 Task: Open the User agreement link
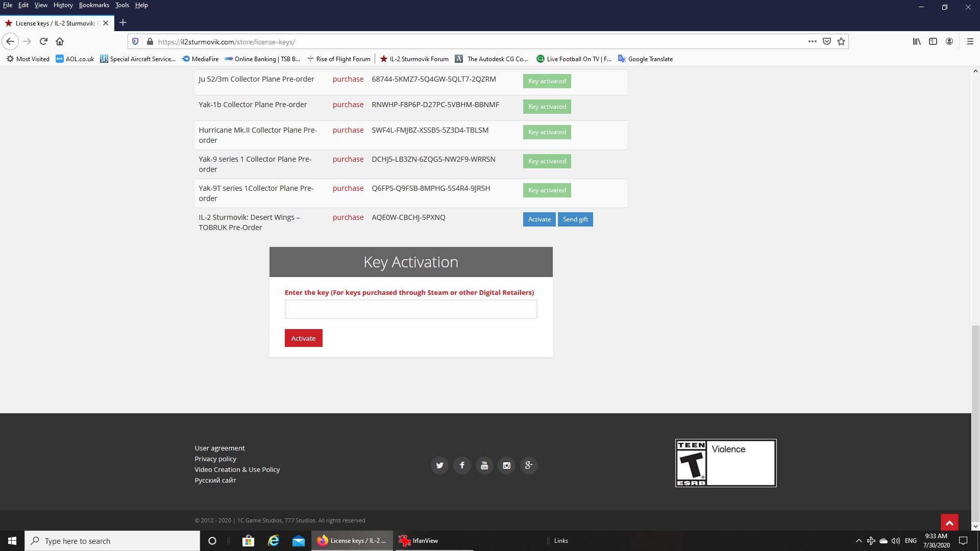pos(219,448)
